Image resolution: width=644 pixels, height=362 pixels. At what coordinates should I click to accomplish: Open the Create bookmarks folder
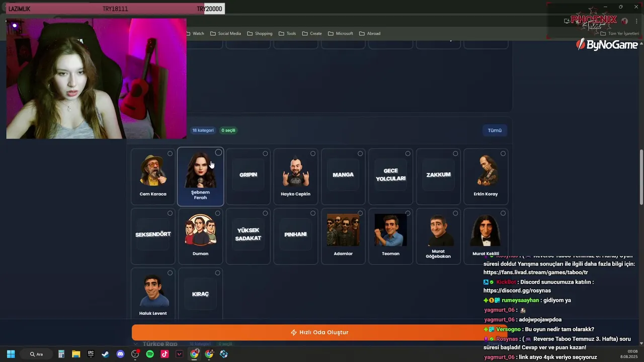pyautogui.click(x=312, y=33)
